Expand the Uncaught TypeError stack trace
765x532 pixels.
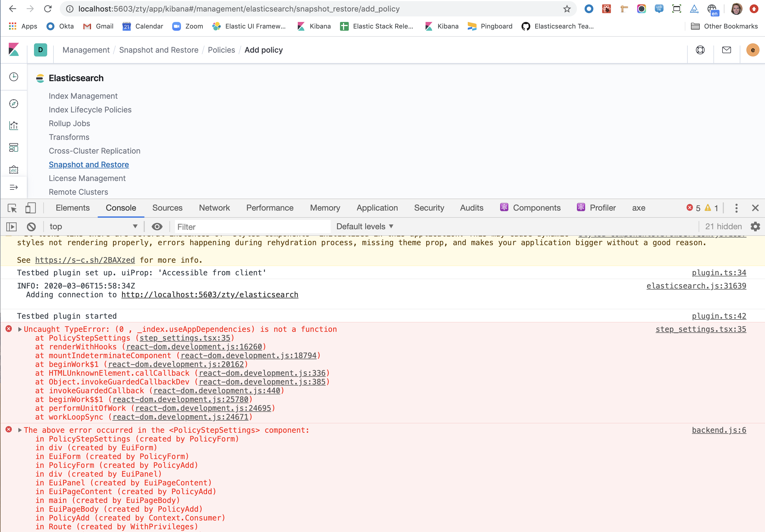click(20, 329)
